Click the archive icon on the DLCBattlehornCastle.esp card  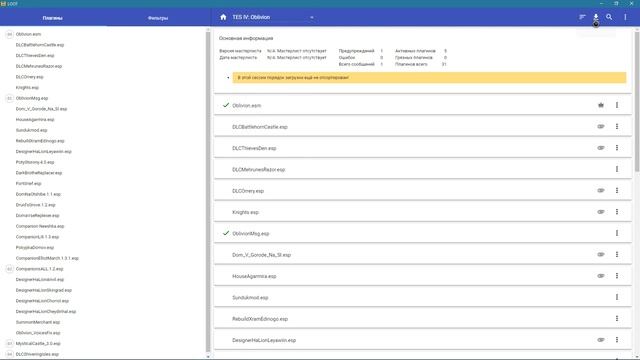point(601,127)
